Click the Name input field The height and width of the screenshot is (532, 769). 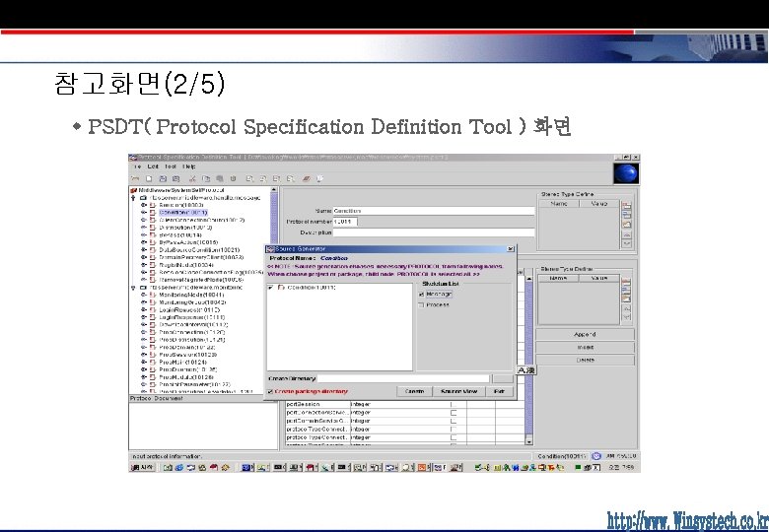click(434, 211)
